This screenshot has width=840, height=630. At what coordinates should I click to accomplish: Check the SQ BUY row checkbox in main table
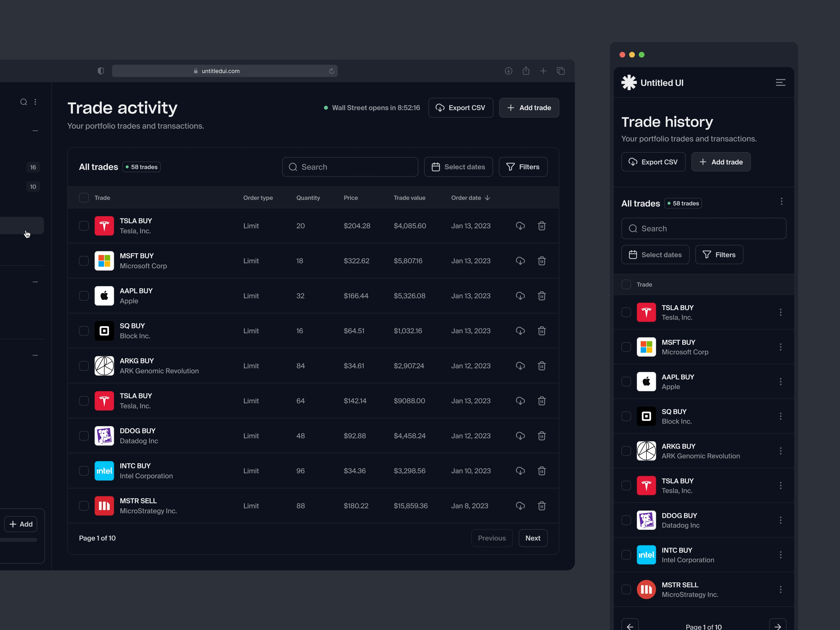coord(84,331)
